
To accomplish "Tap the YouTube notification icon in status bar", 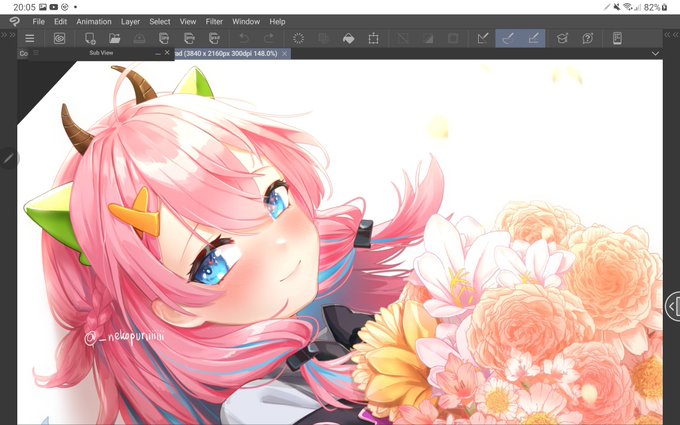I will (54, 7).
